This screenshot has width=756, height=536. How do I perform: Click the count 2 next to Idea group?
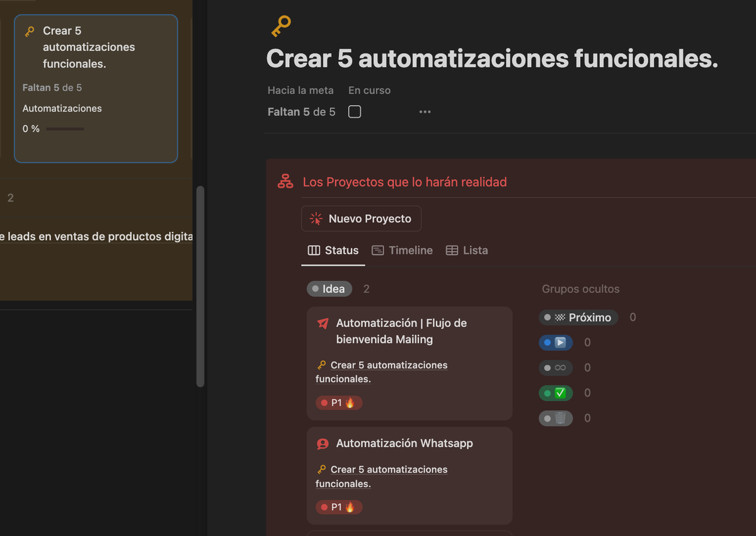[x=367, y=289]
